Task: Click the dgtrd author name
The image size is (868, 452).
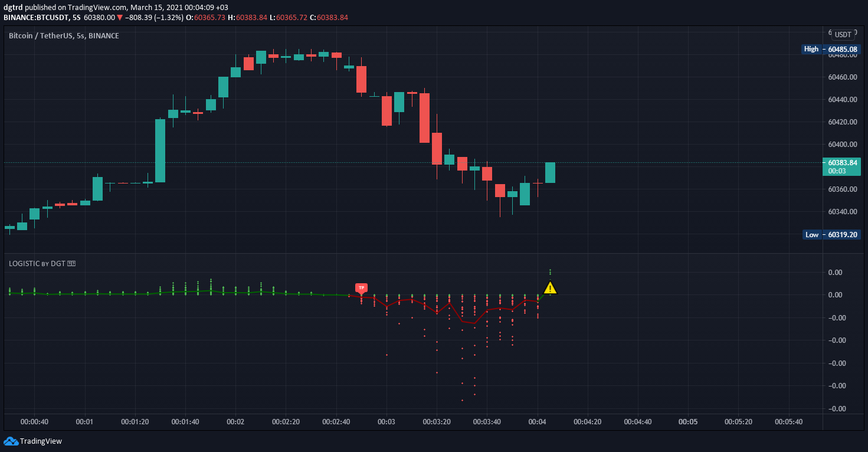Action: [14, 7]
